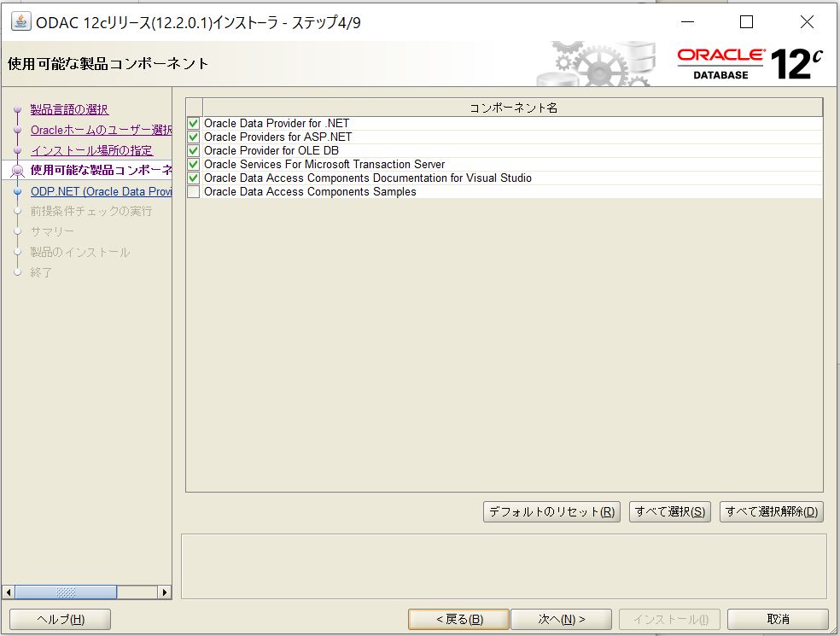This screenshot has width=840, height=636.
Task: Jump to インストール場所の指定 step
Action: pos(91,150)
